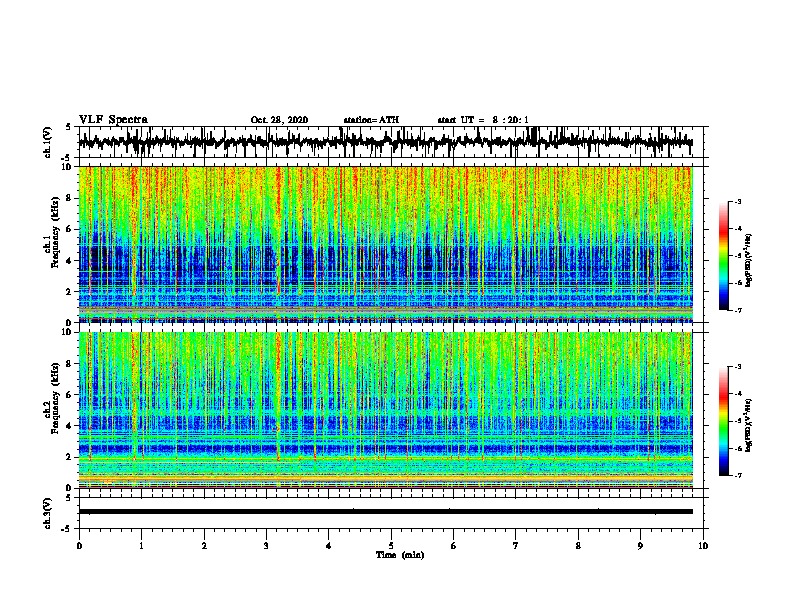This screenshot has height=612, width=792.
Task: Click the ch.1 spectrogram panel
Action: point(386,244)
